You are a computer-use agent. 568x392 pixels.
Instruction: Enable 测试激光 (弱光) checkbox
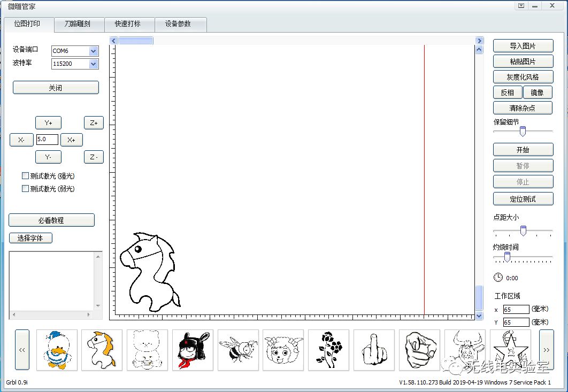coord(25,188)
